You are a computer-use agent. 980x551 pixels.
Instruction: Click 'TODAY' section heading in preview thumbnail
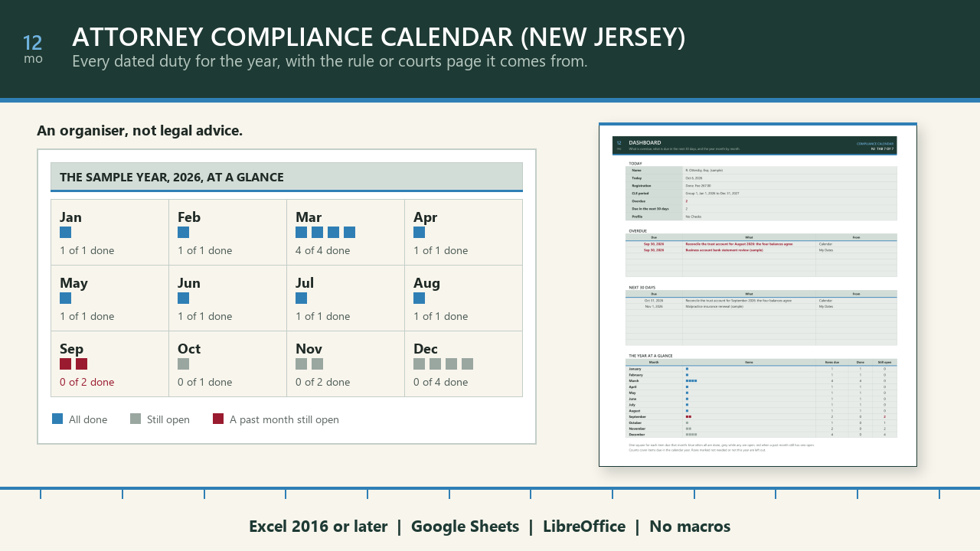pos(635,163)
